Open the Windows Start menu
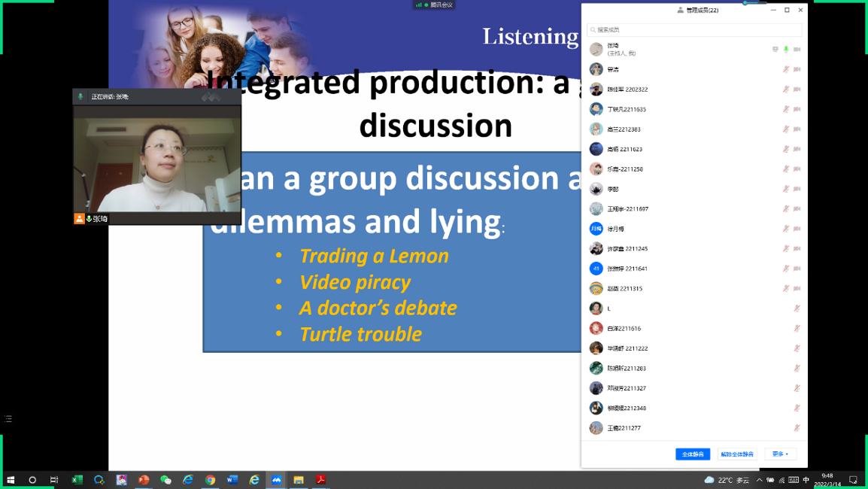 (x=11, y=480)
